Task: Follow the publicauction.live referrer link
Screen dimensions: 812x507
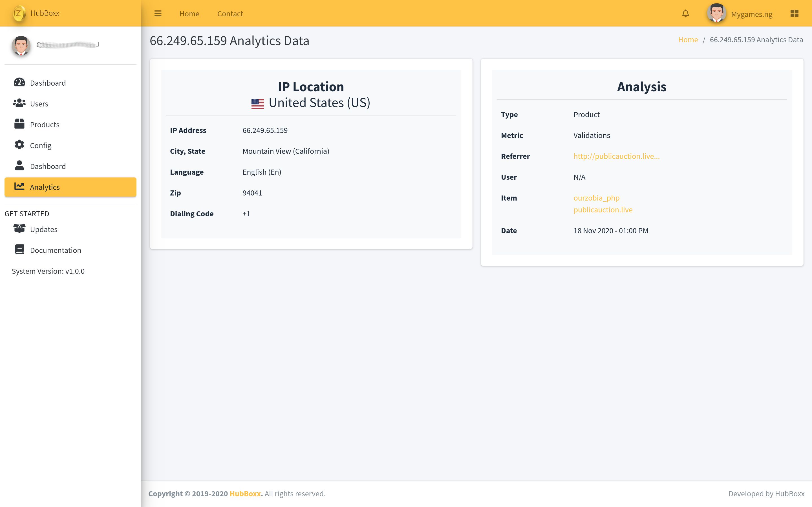Action: 616,156
